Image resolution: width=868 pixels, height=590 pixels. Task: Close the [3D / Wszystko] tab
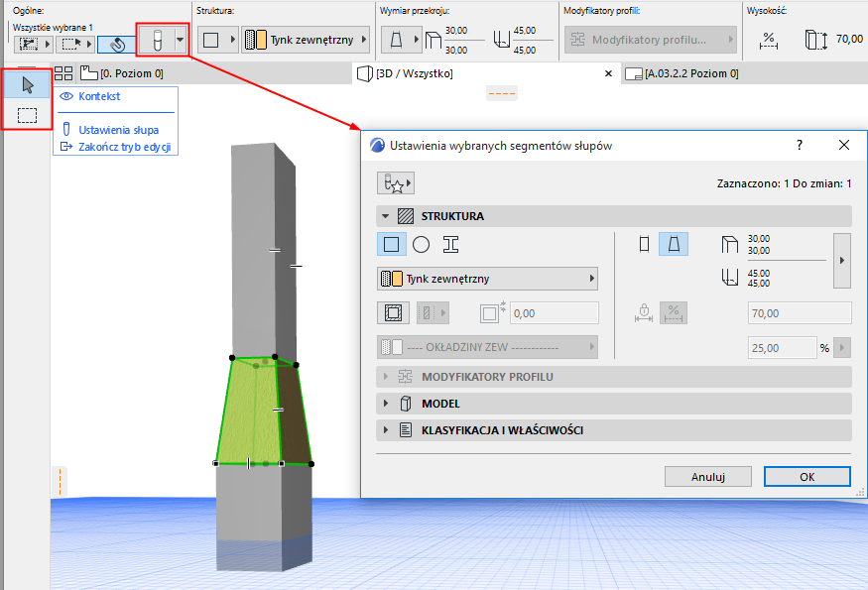(x=608, y=73)
